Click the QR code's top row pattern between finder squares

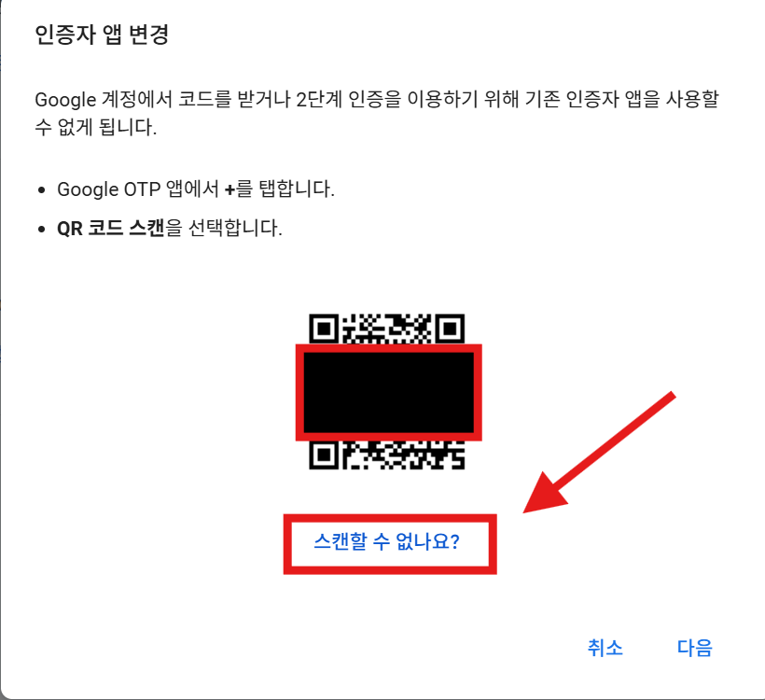pos(387,329)
